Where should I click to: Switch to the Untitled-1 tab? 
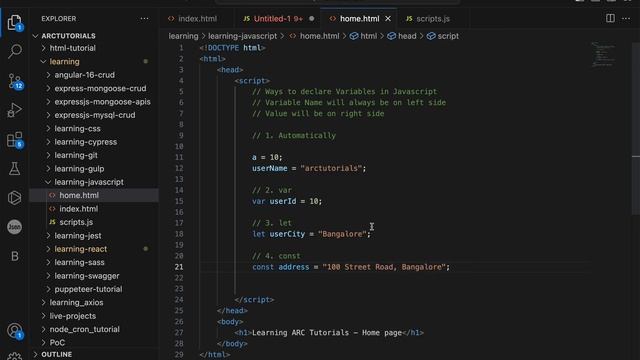278,19
